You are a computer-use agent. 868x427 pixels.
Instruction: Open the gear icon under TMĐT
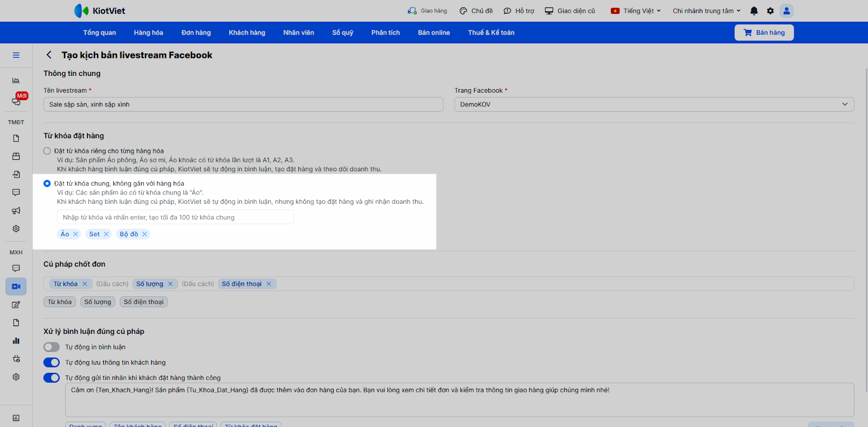coord(16,229)
